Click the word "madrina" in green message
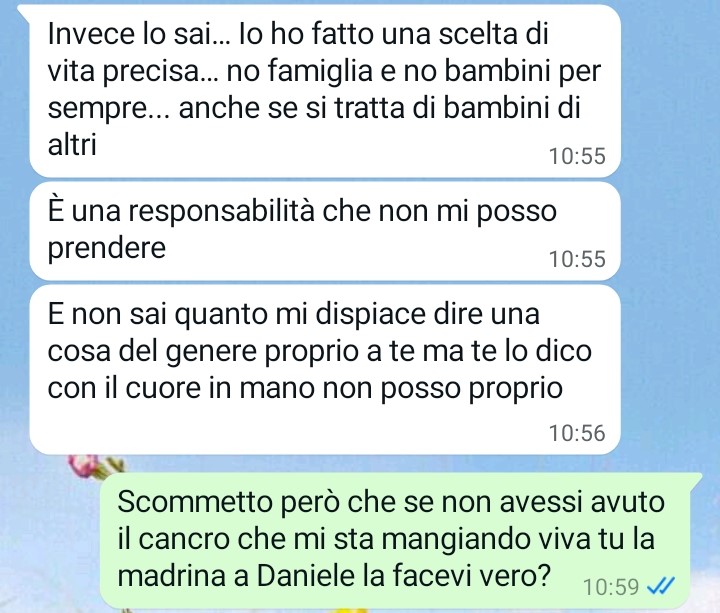This screenshot has height=613, width=720. point(171,575)
